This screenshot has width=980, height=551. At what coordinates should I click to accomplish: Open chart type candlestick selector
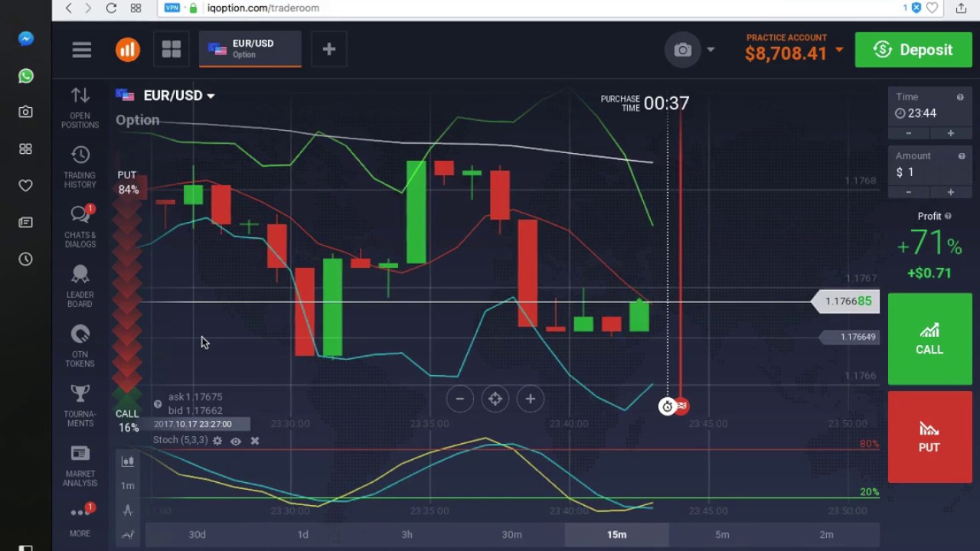128,461
